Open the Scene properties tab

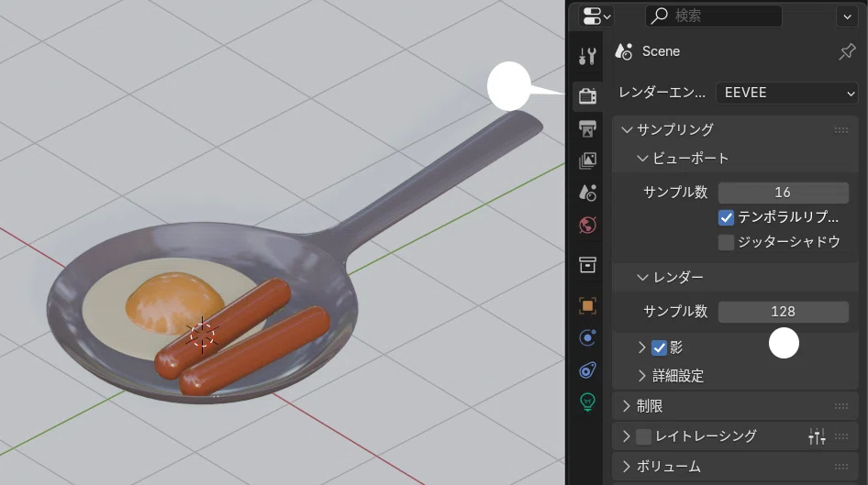[x=587, y=193]
